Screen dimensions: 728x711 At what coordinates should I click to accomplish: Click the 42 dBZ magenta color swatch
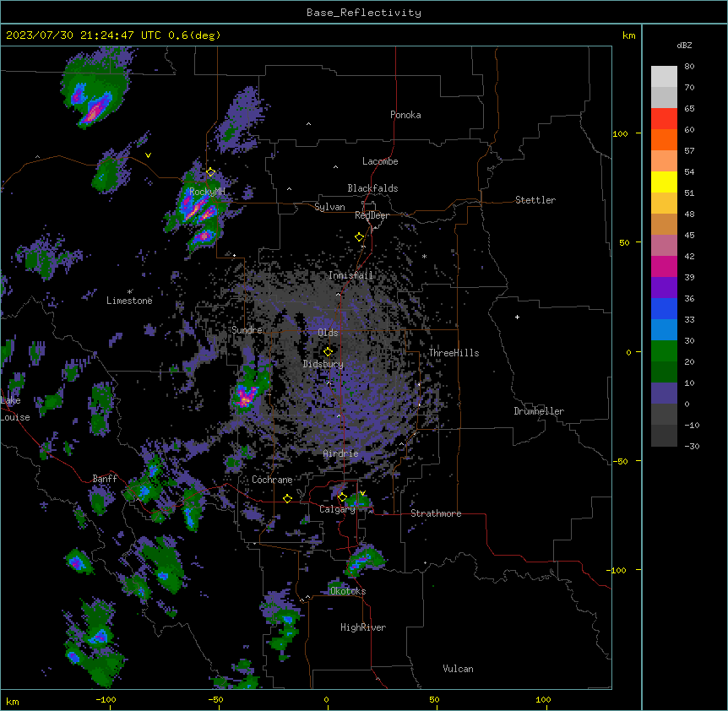[x=664, y=266]
